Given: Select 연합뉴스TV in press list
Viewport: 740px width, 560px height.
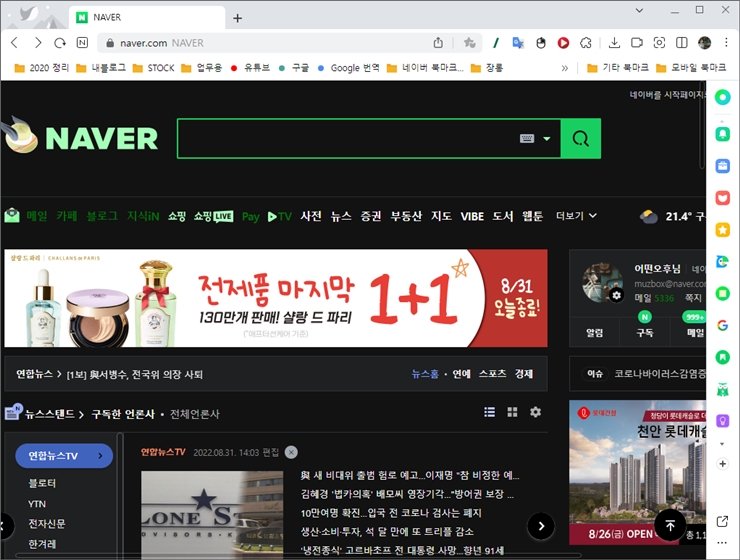Looking at the screenshot, I should click(64, 456).
